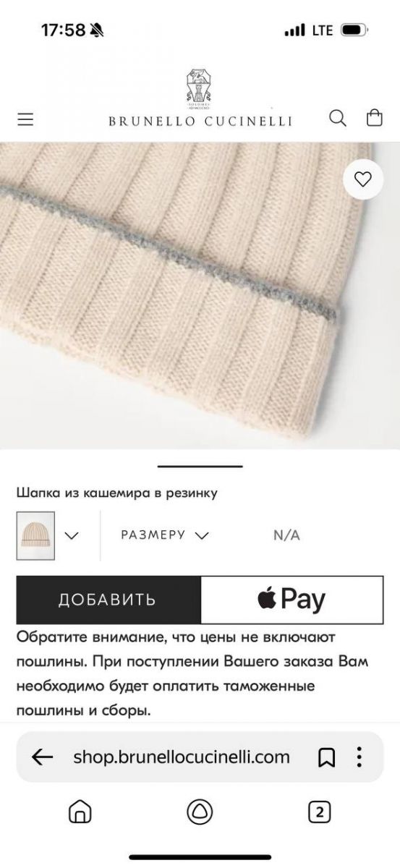The height and width of the screenshot is (868, 400).
Task: Tap the search magnifier icon
Action: [338, 118]
